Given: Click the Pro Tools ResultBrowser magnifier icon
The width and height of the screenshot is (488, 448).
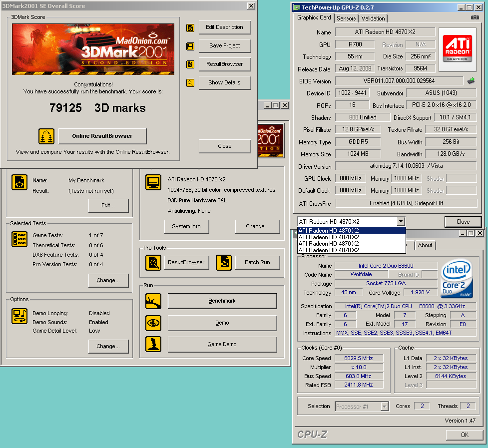Looking at the screenshot, I should click(153, 263).
